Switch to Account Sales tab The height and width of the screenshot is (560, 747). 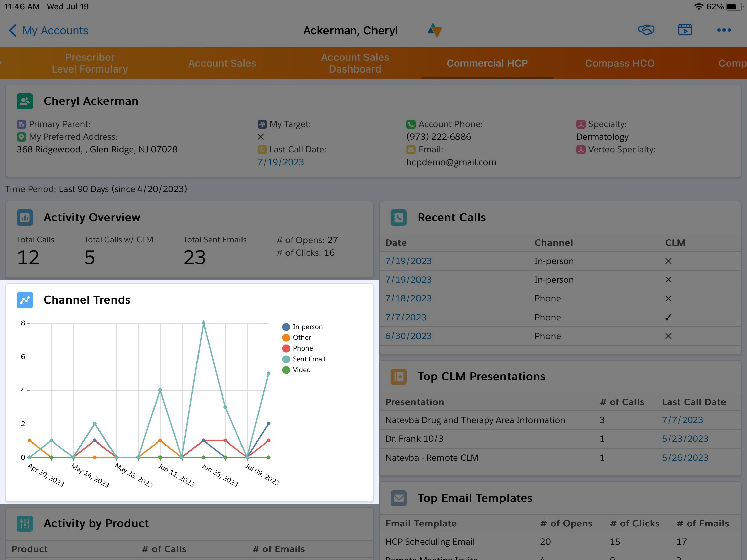tap(222, 63)
